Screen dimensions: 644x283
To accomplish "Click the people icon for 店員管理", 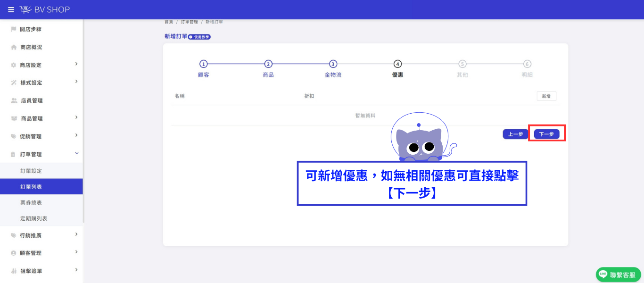I will pyautogui.click(x=14, y=100).
